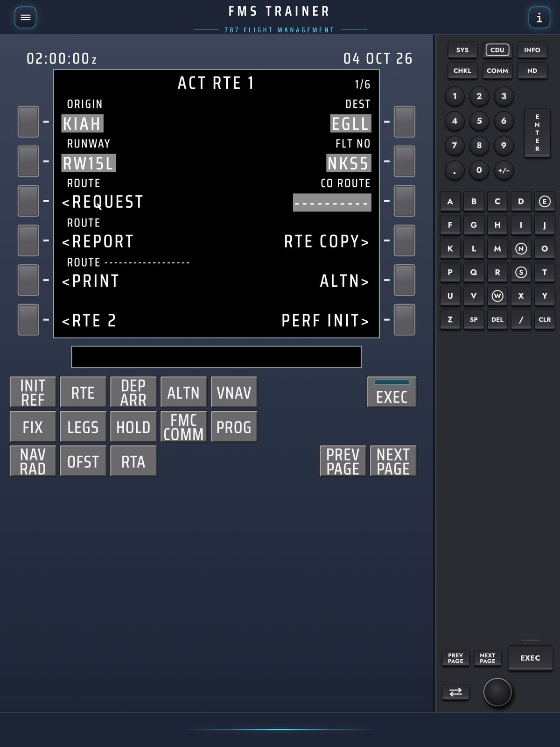Select line key beside ROUTE REPORT
This screenshot has width=560, height=747.
click(28, 240)
